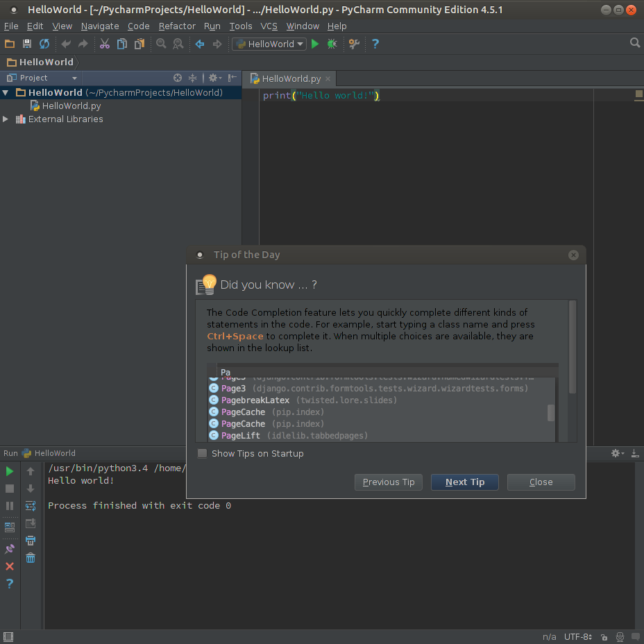Viewport: 644px width, 644px height.
Task: Enable Show Tips on Startup
Action: (202, 453)
